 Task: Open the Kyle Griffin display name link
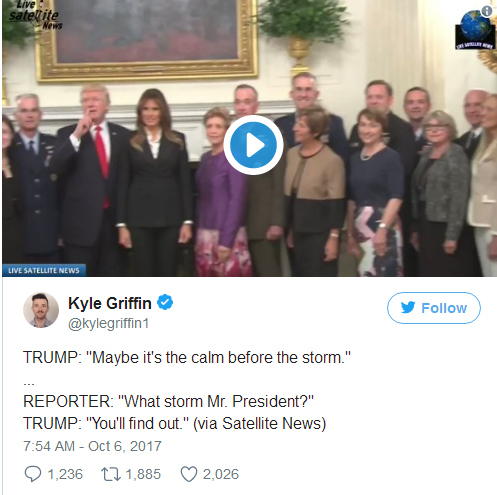[x=110, y=303]
